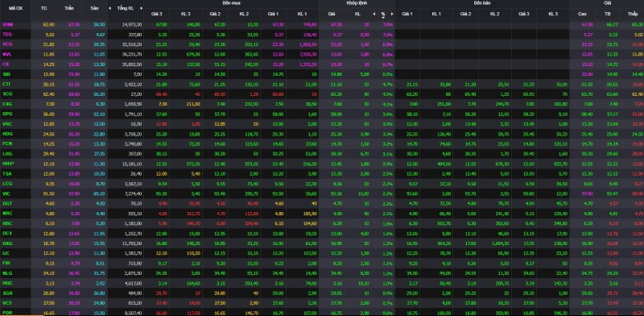Click left arrow next to % column
This screenshot has width=644, height=316.
click(374, 14)
